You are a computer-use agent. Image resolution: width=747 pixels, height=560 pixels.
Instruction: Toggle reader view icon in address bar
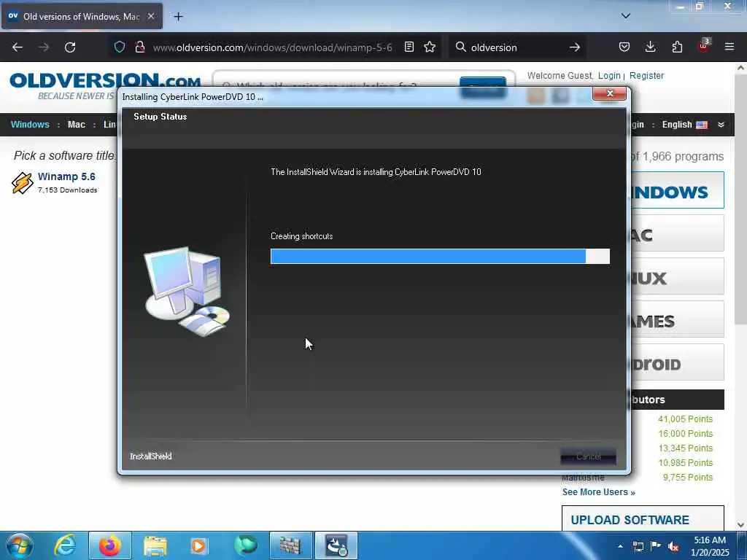click(409, 47)
